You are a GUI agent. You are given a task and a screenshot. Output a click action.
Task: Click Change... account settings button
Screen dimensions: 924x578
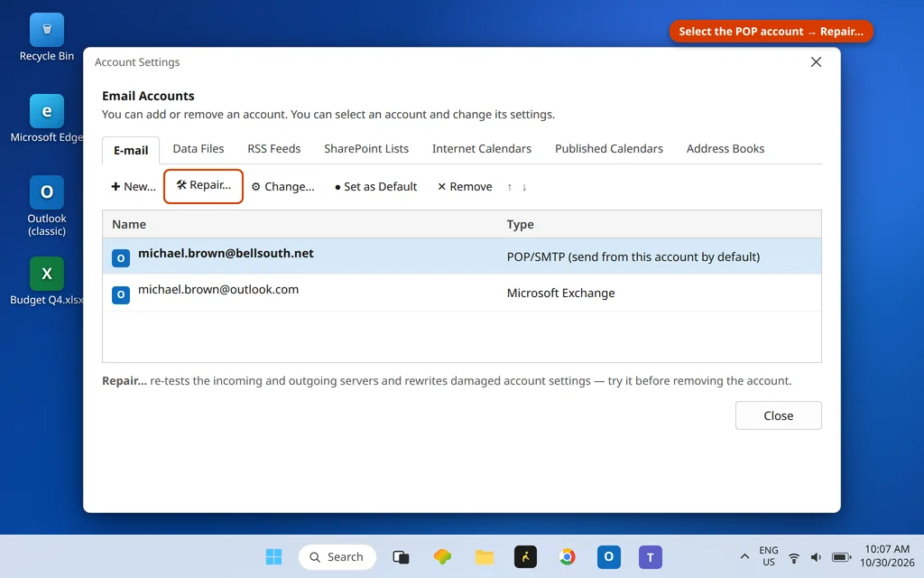(x=282, y=186)
